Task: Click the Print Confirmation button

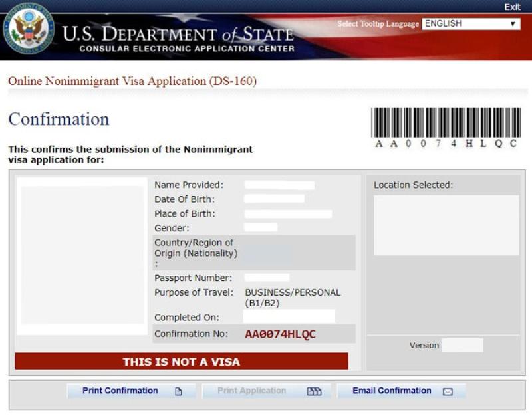Action: coord(132,391)
